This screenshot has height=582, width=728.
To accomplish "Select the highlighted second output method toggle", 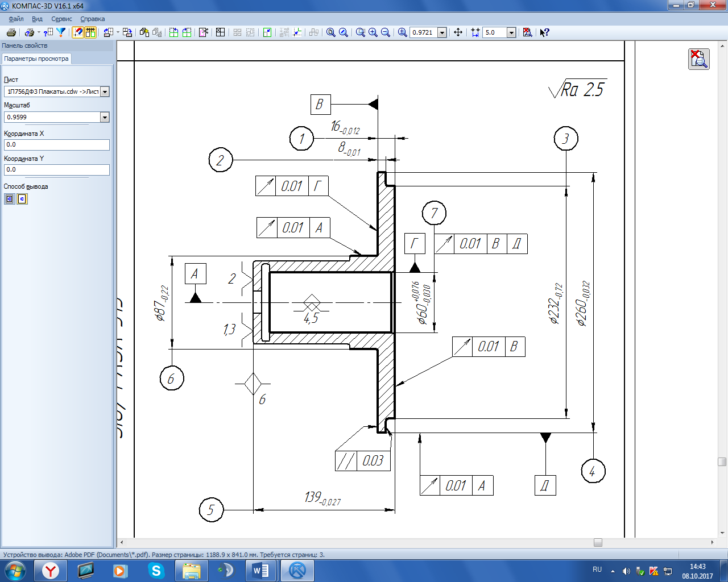I will click(22, 199).
